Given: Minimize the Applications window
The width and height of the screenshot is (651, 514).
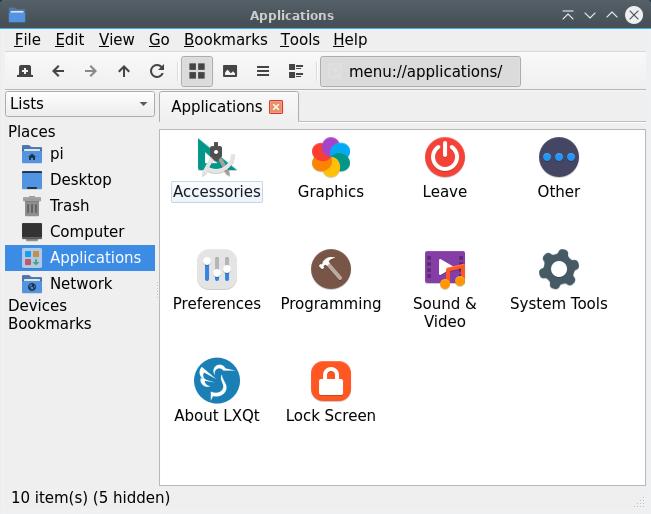Looking at the screenshot, I should coord(590,15).
